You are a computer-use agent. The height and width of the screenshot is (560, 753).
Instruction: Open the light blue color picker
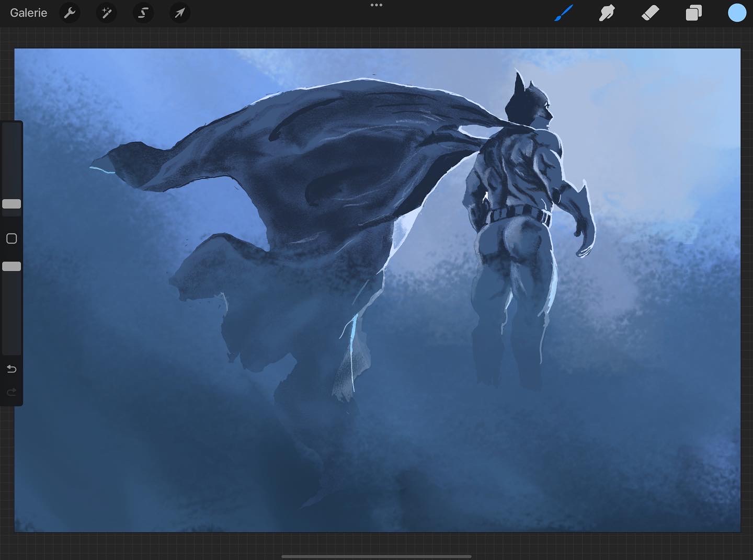(x=737, y=13)
